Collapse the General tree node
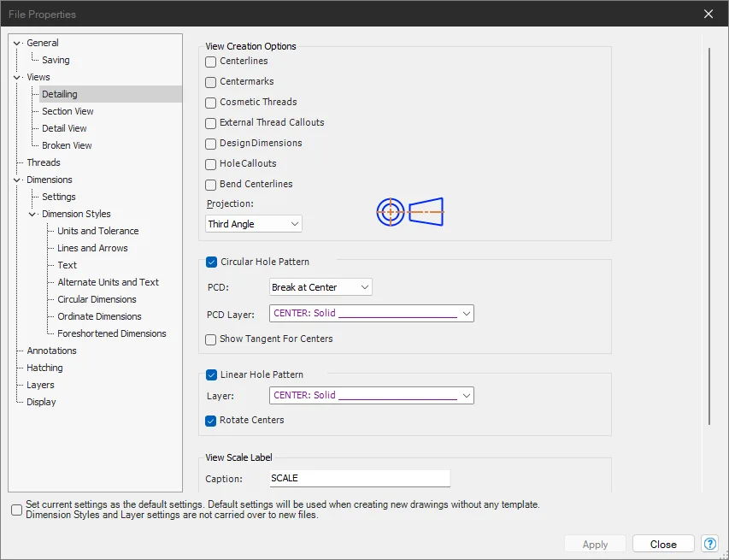 click(17, 44)
